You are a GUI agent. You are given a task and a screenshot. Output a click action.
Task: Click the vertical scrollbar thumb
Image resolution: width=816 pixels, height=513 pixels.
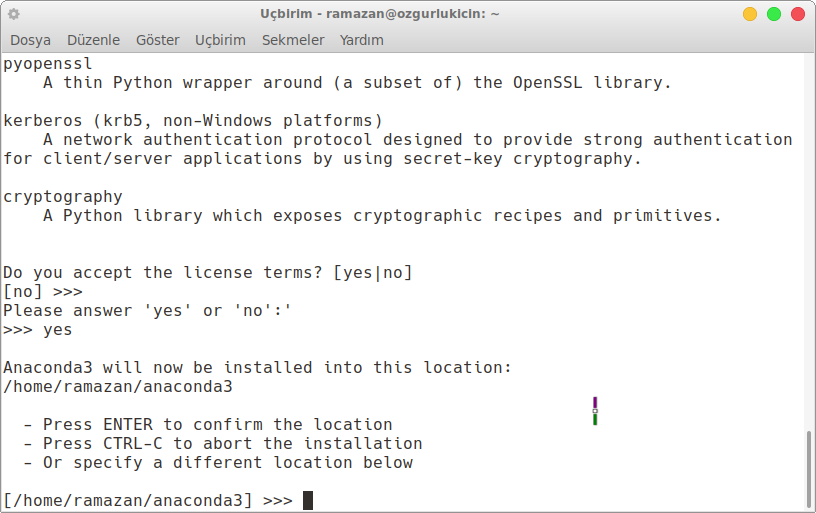(x=809, y=469)
